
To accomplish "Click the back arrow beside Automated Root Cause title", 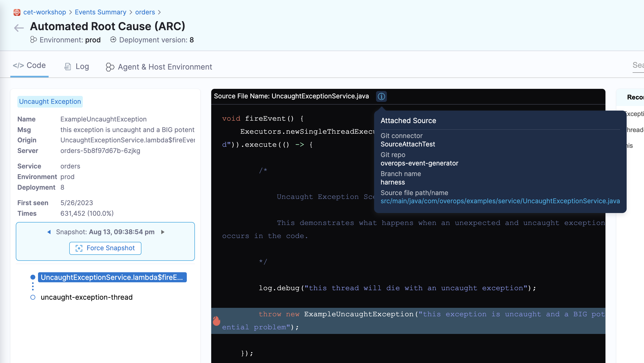I will pos(18,28).
